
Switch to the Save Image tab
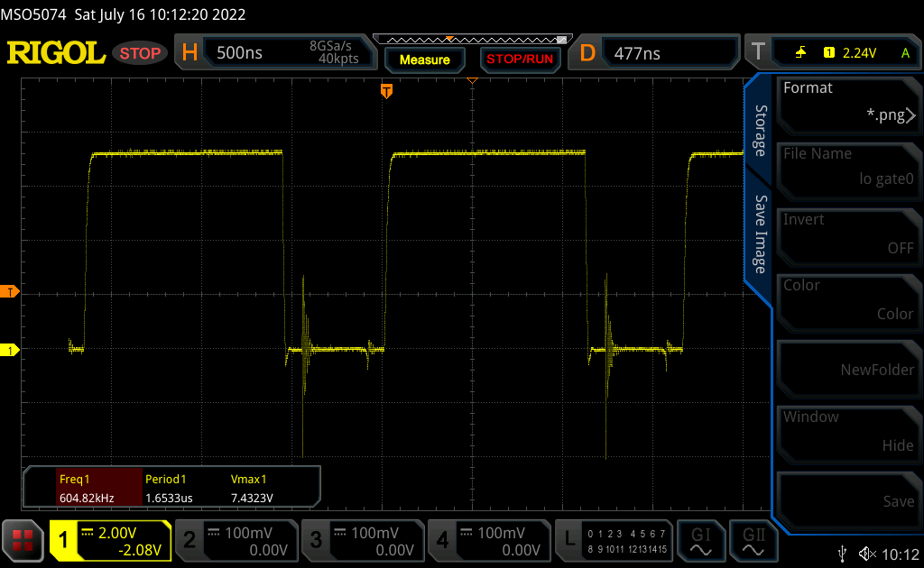coord(761,234)
